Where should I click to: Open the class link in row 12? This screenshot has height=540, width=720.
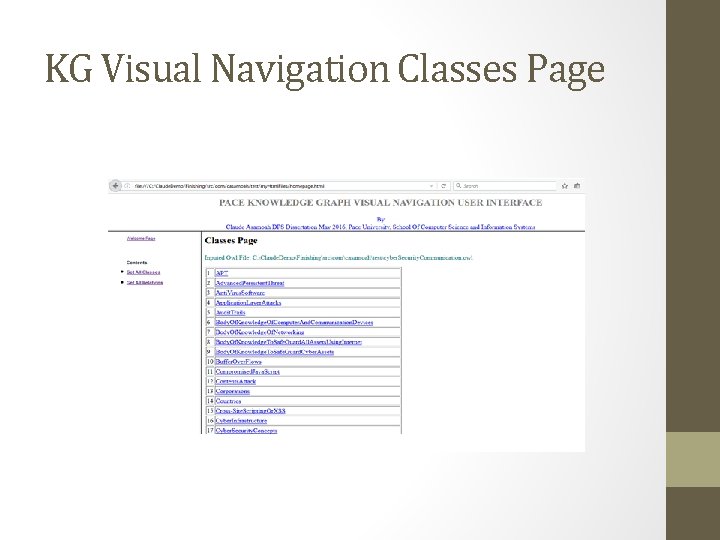236,382
